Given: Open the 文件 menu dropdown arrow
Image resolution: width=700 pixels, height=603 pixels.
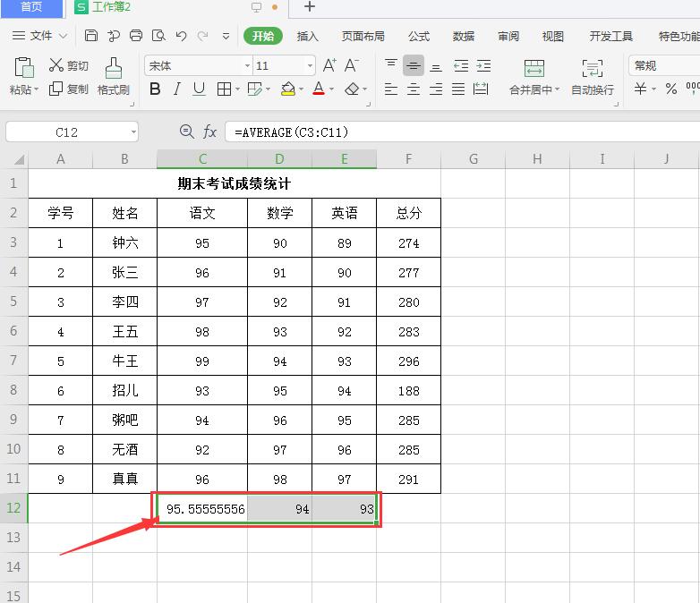Looking at the screenshot, I should coord(63,36).
